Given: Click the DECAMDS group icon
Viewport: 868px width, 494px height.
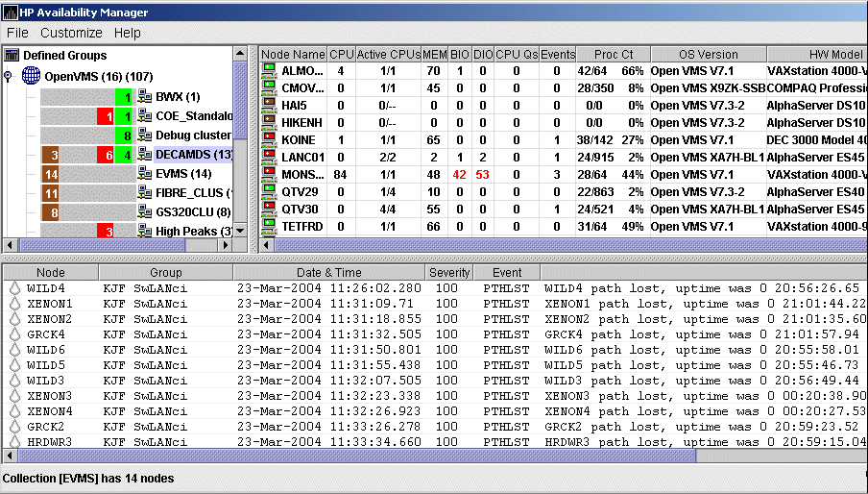Looking at the screenshot, I should click(144, 155).
